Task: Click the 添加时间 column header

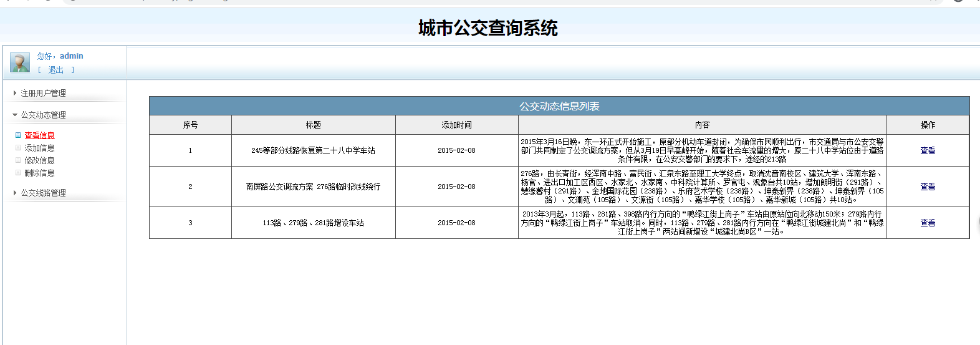Action: [x=457, y=125]
